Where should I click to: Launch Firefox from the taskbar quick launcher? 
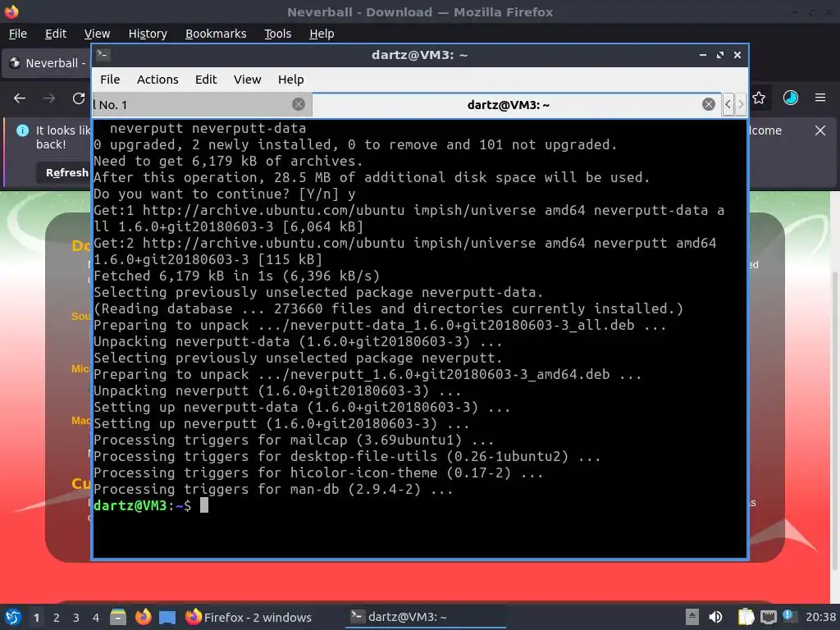(x=143, y=617)
